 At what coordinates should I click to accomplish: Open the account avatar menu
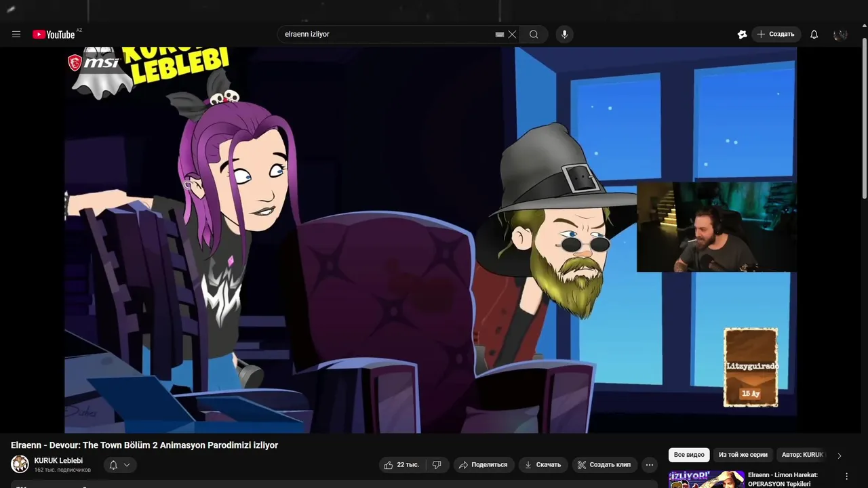click(x=841, y=35)
